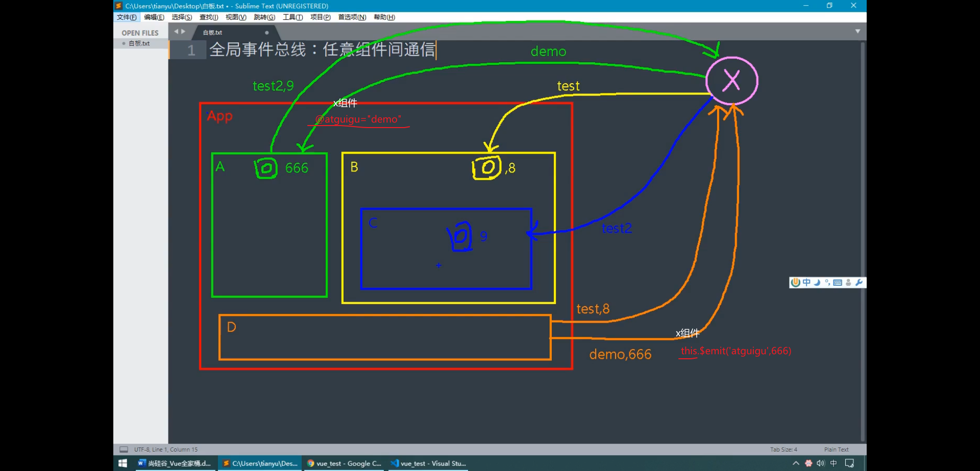The image size is (980, 471).
Task: Click the OPEN FILES sidebar heading
Action: tap(140, 33)
